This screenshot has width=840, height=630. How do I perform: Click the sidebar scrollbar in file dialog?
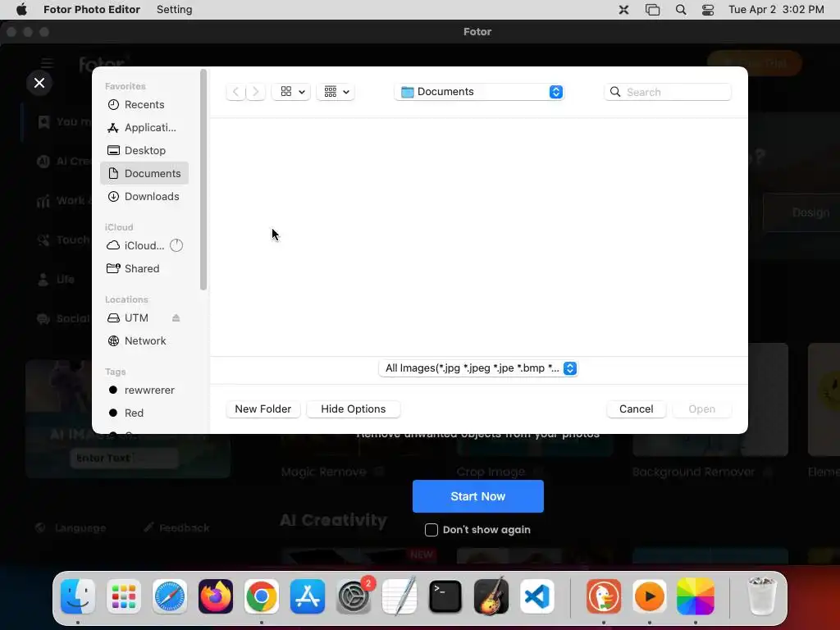(x=203, y=180)
